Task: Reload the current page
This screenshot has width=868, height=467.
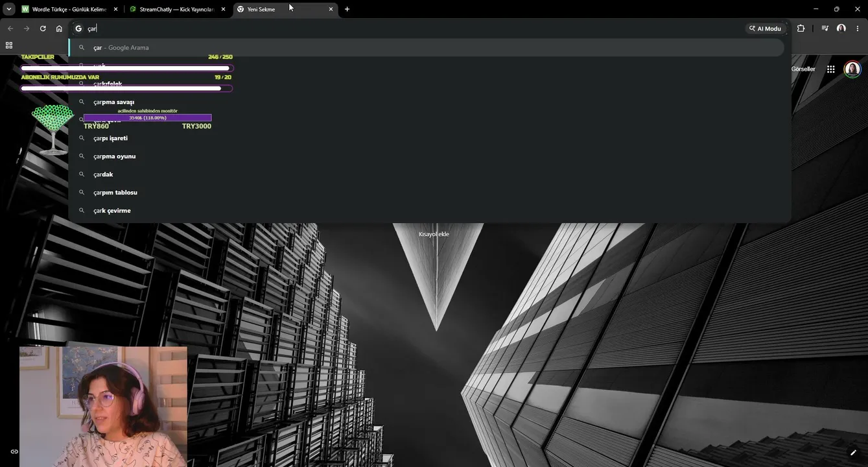Action: coord(43,29)
